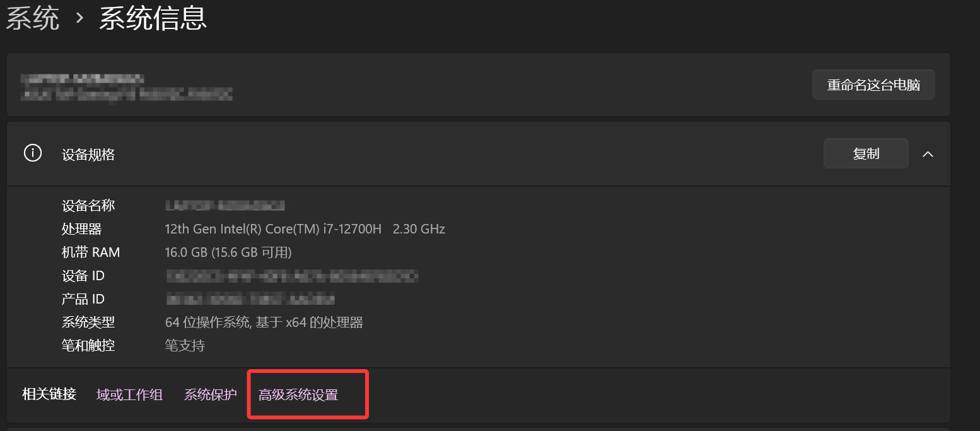The image size is (980, 431).
Task: Open the 系统保护 link
Action: tap(211, 395)
